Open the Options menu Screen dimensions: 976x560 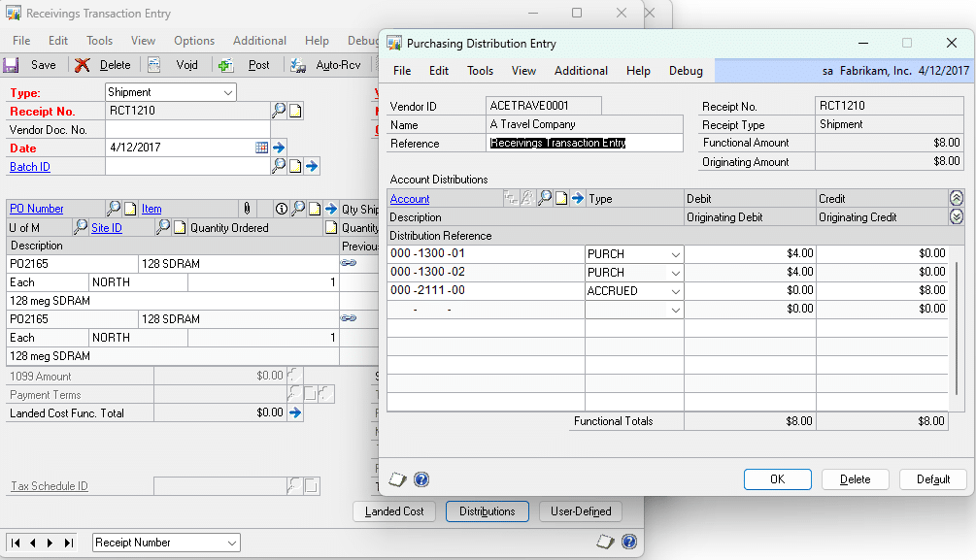pos(193,41)
